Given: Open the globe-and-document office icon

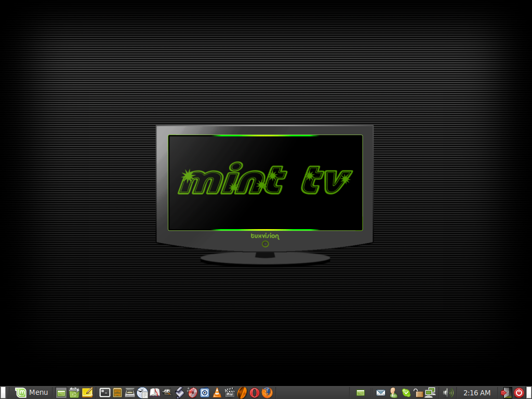Looking at the screenshot, I should click(x=142, y=393).
